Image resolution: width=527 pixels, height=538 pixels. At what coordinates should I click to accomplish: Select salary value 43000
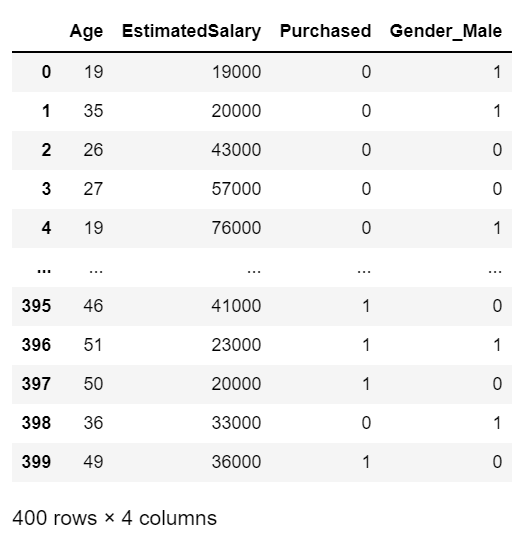point(236,150)
